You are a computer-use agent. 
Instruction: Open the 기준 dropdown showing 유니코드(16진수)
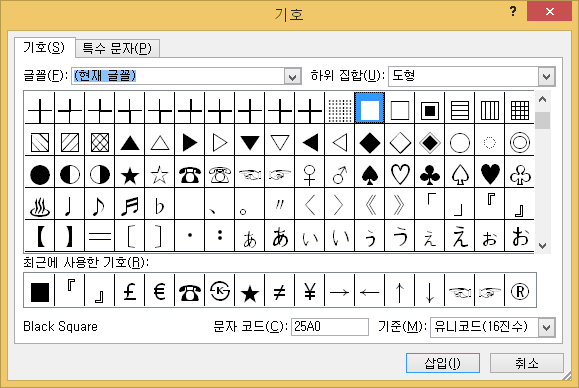[x=547, y=327]
